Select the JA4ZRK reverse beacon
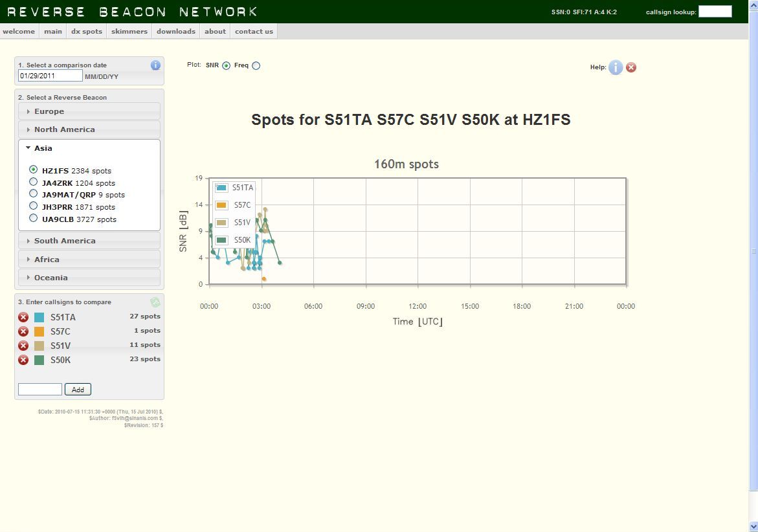This screenshot has height=532, width=758. pyautogui.click(x=34, y=182)
